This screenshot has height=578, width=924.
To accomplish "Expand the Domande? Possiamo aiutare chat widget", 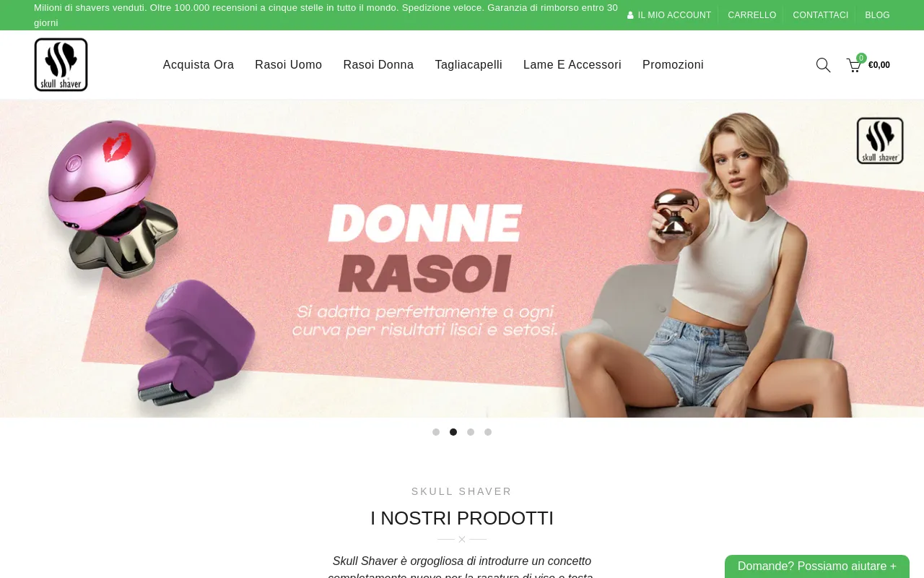I will [817, 566].
